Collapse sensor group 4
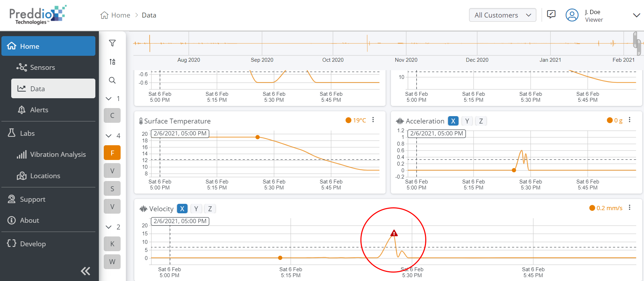The height and width of the screenshot is (281, 644). coord(109,136)
